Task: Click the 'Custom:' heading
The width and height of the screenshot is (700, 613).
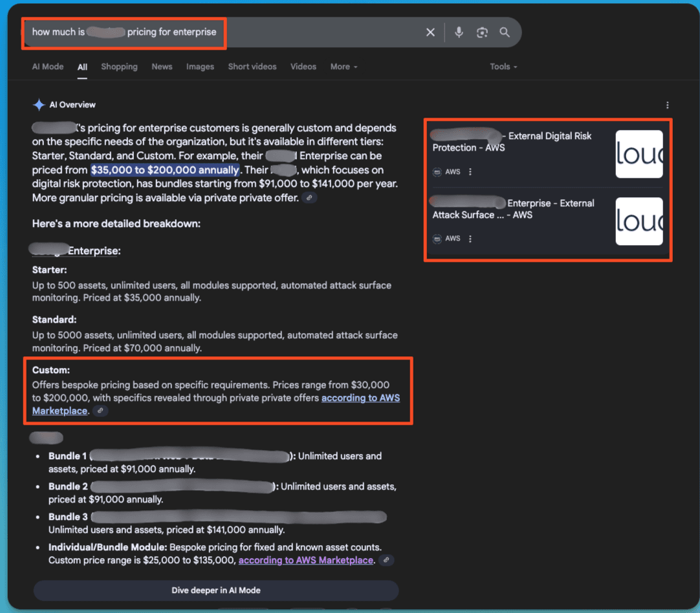Action: point(51,370)
